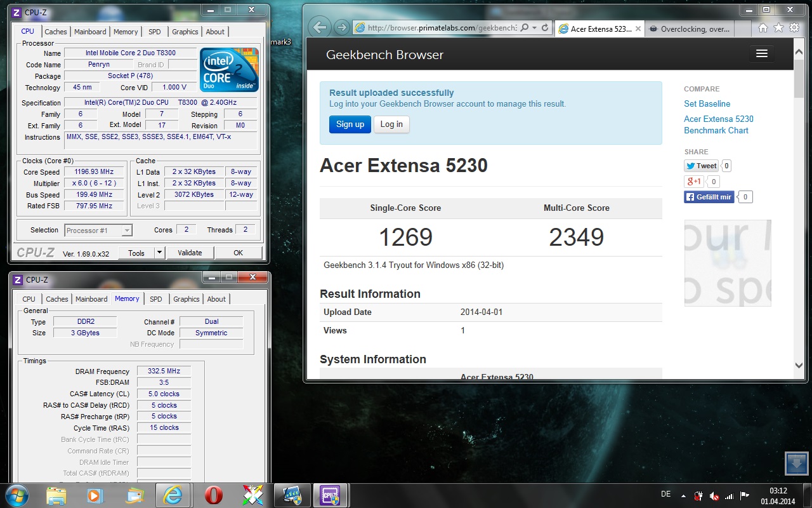The height and width of the screenshot is (508, 812).
Task: Open Set Baseline link
Action: [707, 104]
